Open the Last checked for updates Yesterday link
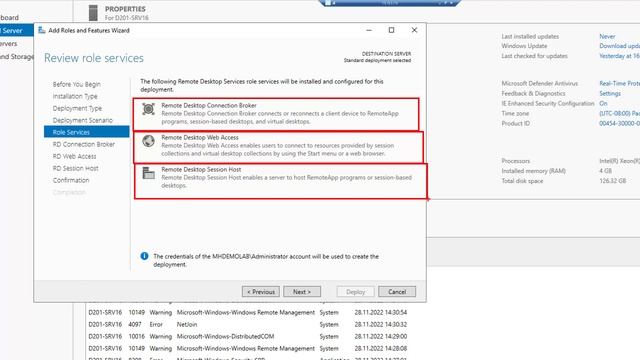640x360 pixels. point(619,56)
